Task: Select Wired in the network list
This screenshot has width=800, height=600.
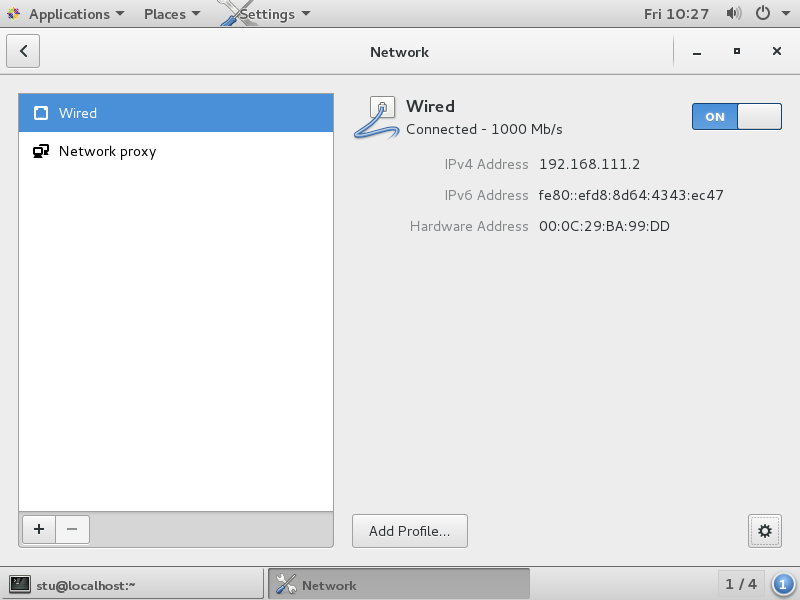Action: [176, 113]
